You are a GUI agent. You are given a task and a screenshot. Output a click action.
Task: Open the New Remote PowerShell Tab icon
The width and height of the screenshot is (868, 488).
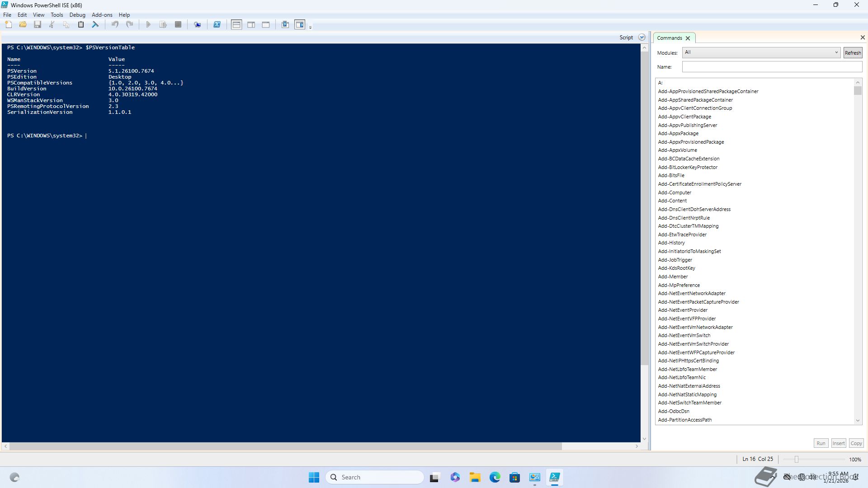pos(198,25)
